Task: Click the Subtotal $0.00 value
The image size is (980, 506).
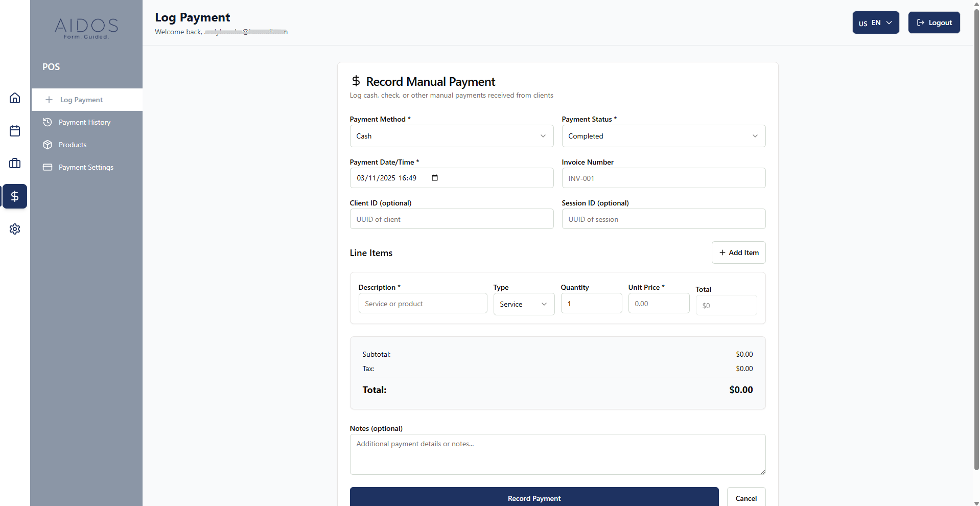Action: [x=744, y=354]
